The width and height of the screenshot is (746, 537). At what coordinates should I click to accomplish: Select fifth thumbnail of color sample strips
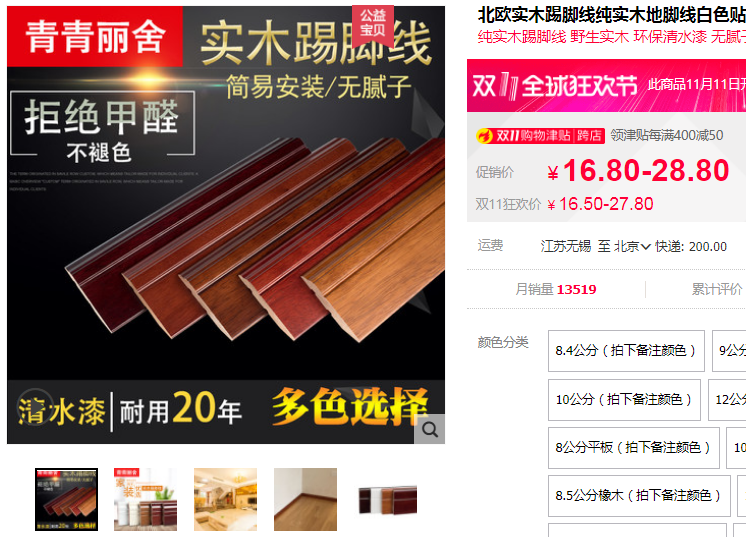(x=388, y=500)
